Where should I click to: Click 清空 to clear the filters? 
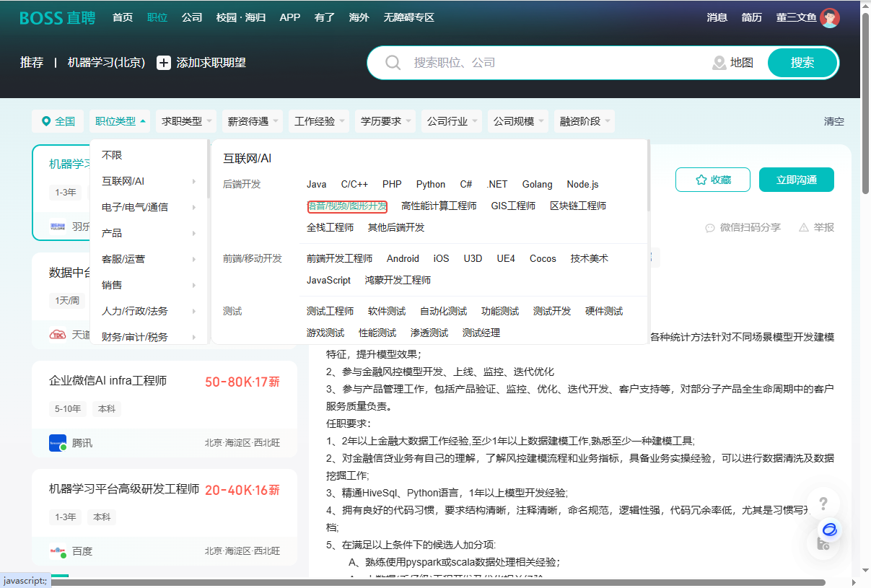(x=833, y=121)
